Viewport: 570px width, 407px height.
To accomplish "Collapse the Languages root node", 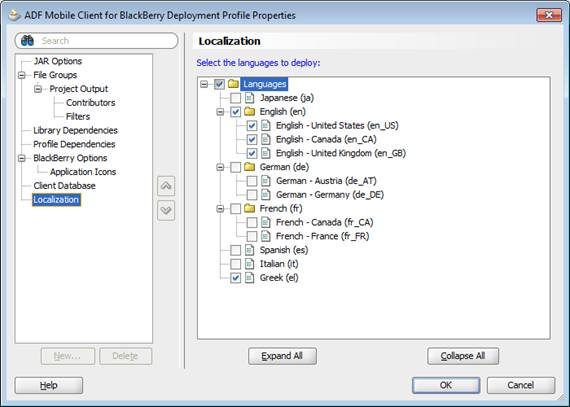I will point(204,84).
